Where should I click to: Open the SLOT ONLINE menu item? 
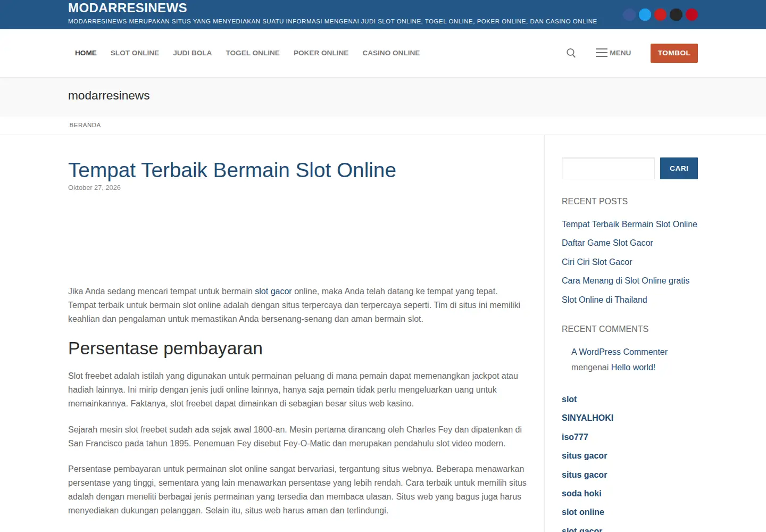tap(135, 53)
